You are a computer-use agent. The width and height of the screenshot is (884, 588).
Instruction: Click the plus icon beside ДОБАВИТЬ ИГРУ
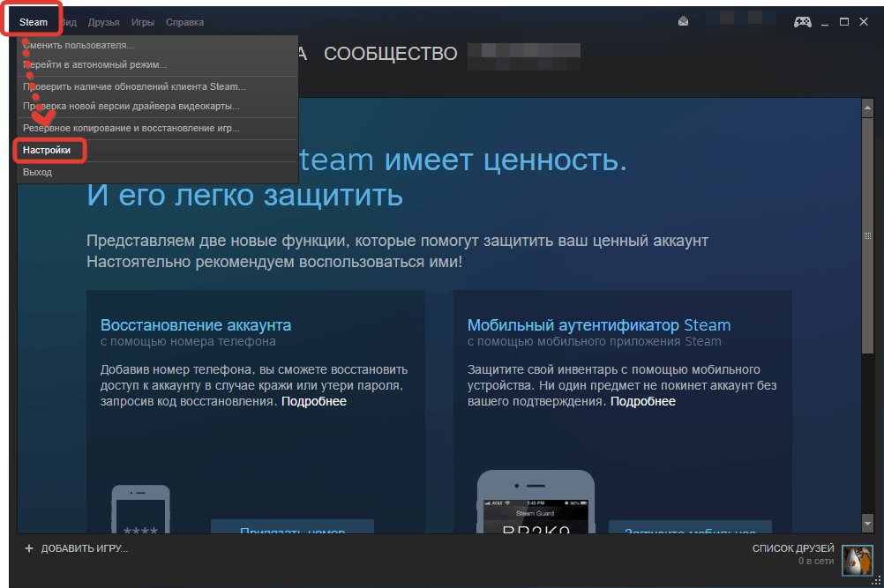coord(29,548)
